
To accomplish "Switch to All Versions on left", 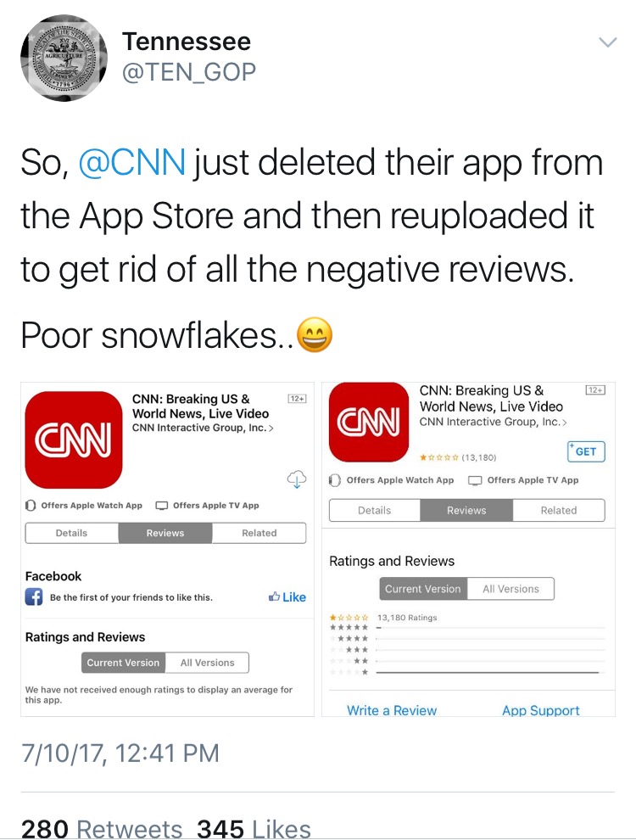I will coord(207,663).
